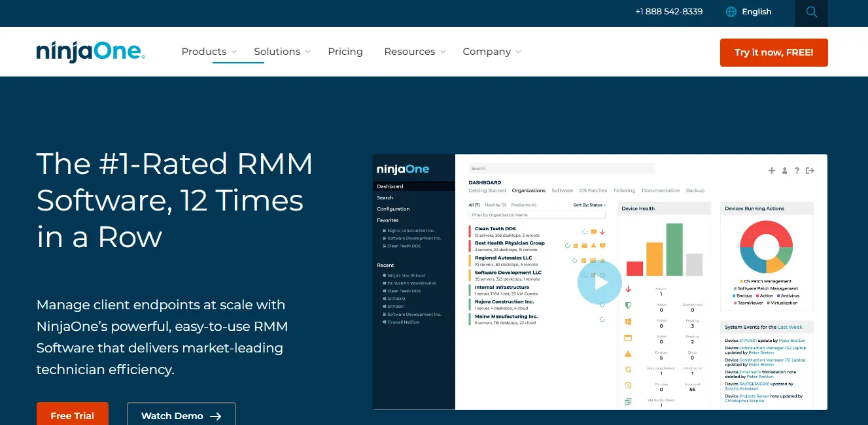Call the +1 888 542-8339 phone link

[x=668, y=12]
